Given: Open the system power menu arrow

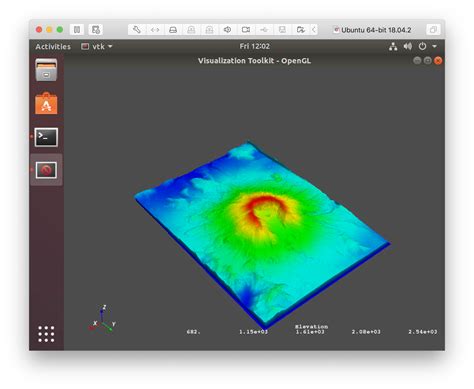Looking at the screenshot, I should pyautogui.click(x=434, y=46).
